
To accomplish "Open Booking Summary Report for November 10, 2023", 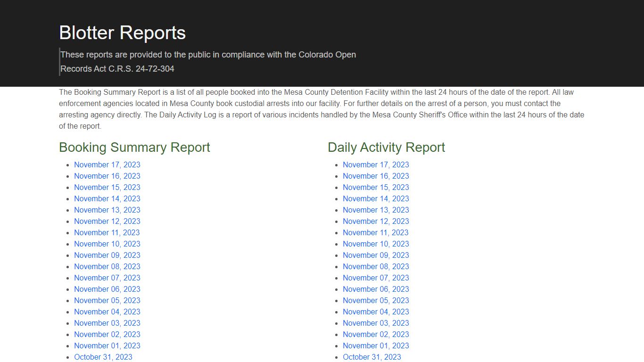I will point(107,244).
